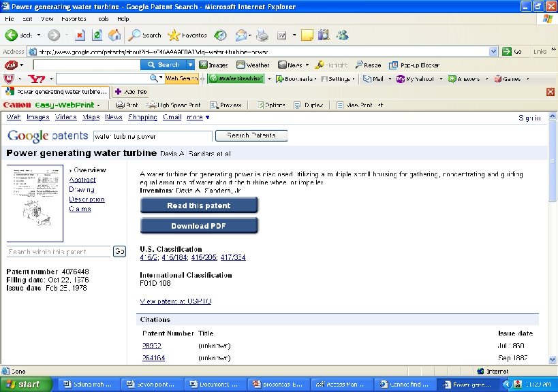This screenshot has width=558, height=392.
Task: Click the Go button beside patent search
Action: [x=120, y=251]
